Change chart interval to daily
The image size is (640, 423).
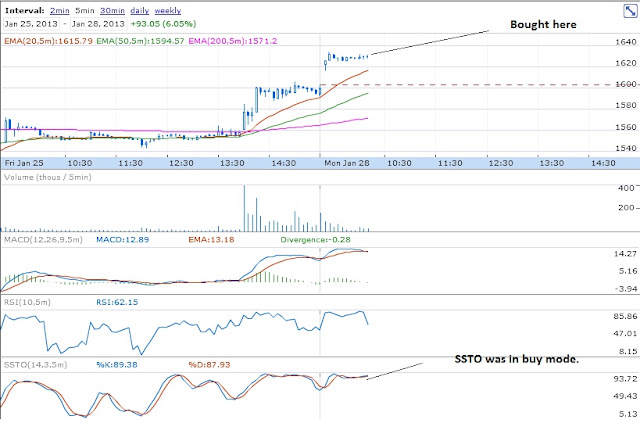(140, 11)
